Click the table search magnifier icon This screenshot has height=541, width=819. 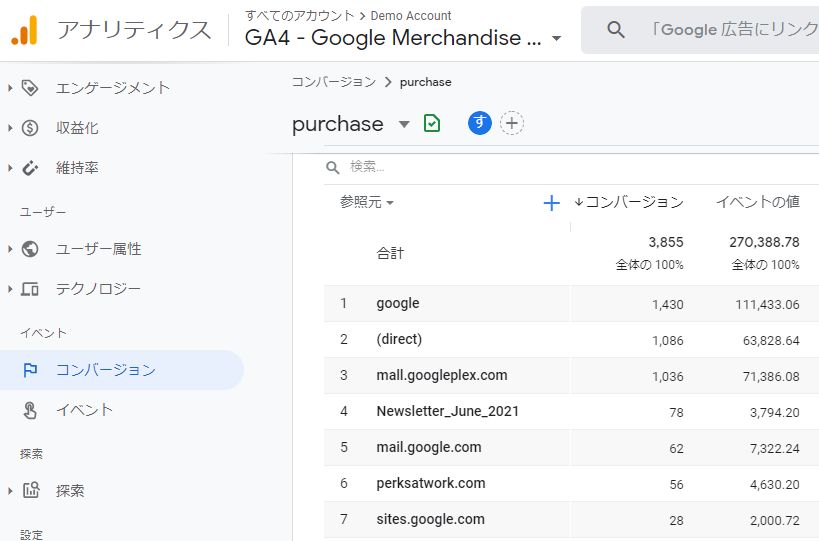[333, 167]
